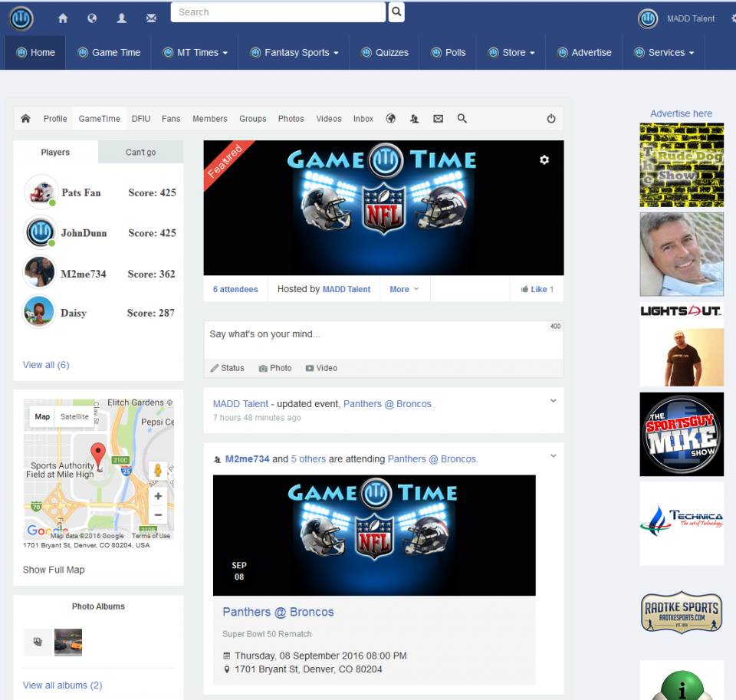Click the Street View pegman on the map
This screenshot has height=700, width=736.
[158, 470]
